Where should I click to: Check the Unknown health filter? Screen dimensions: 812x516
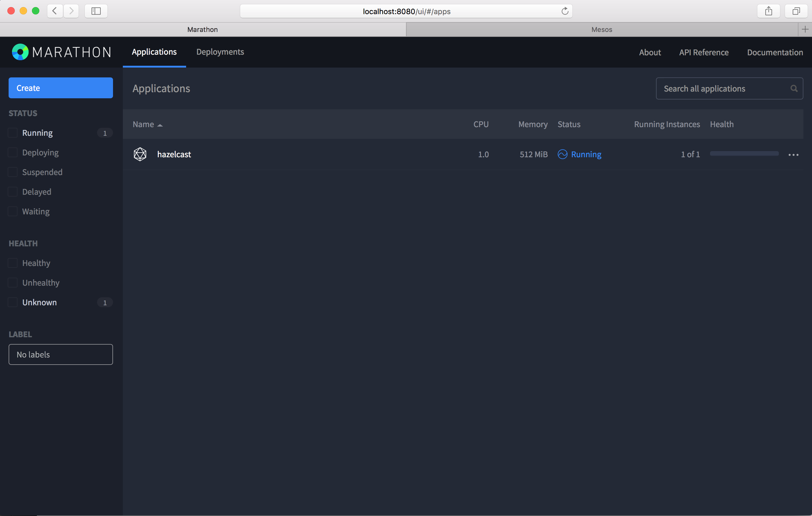[x=13, y=303]
